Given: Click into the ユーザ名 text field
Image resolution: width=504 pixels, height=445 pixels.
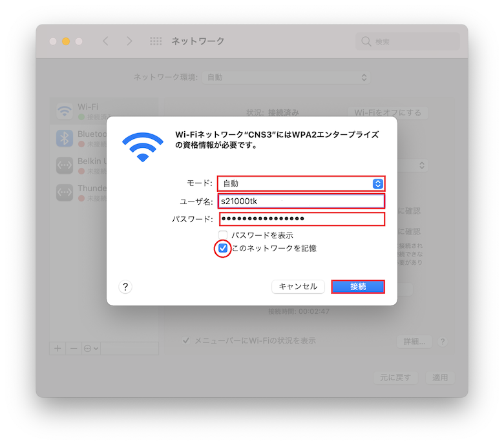Looking at the screenshot, I should click(302, 202).
